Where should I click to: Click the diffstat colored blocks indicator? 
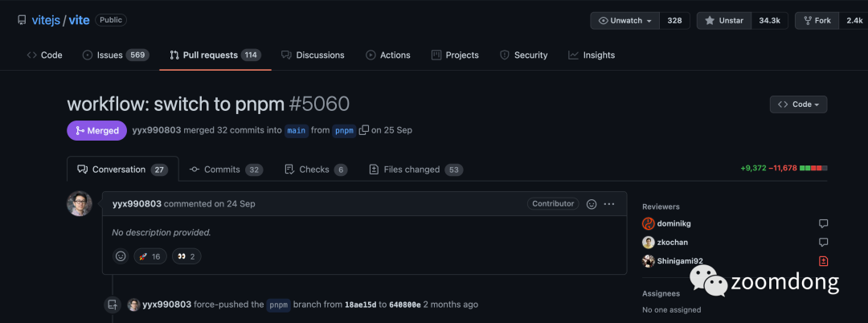pyautogui.click(x=813, y=168)
